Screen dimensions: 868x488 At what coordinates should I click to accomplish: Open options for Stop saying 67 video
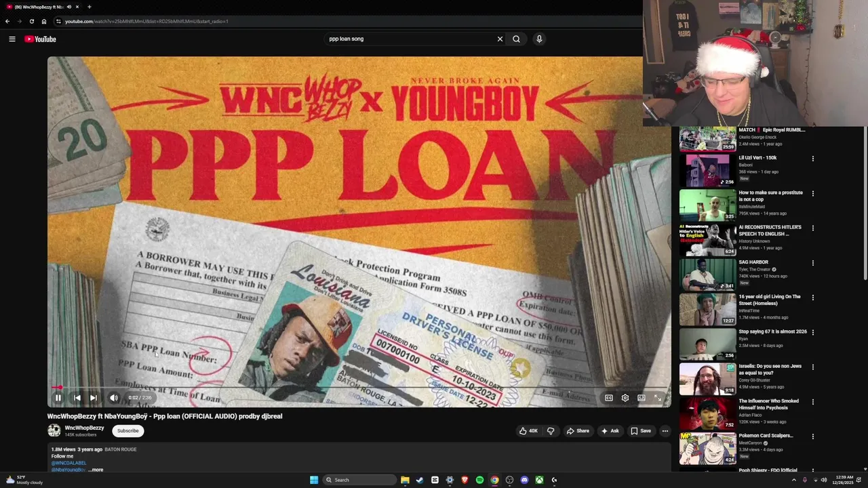[812, 333]
